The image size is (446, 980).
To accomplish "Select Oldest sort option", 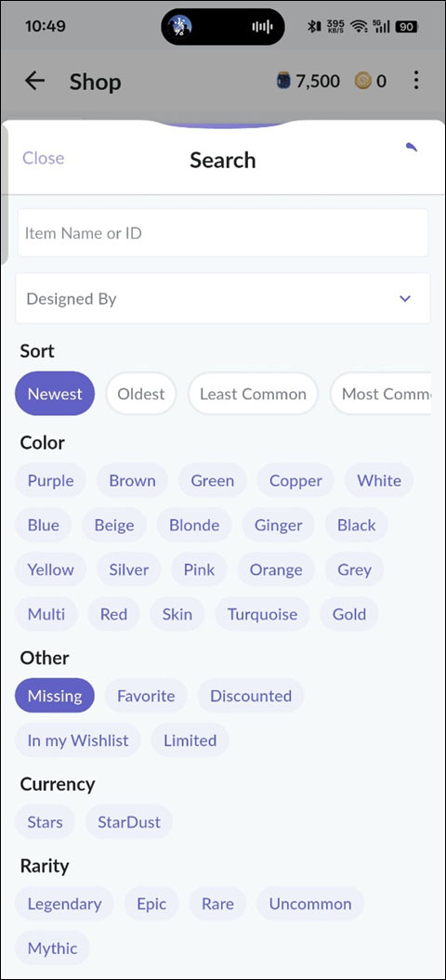I will [141, 394].
